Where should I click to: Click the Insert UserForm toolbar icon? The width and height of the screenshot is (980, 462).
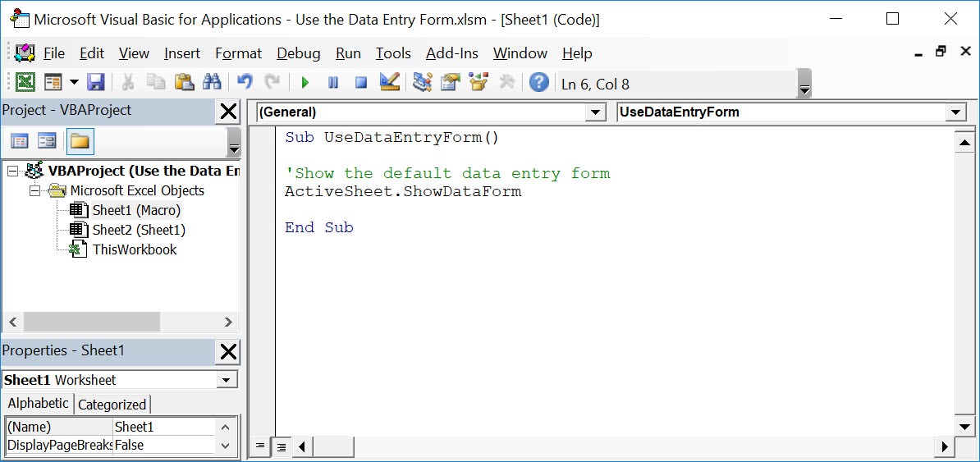coord(54,82)
